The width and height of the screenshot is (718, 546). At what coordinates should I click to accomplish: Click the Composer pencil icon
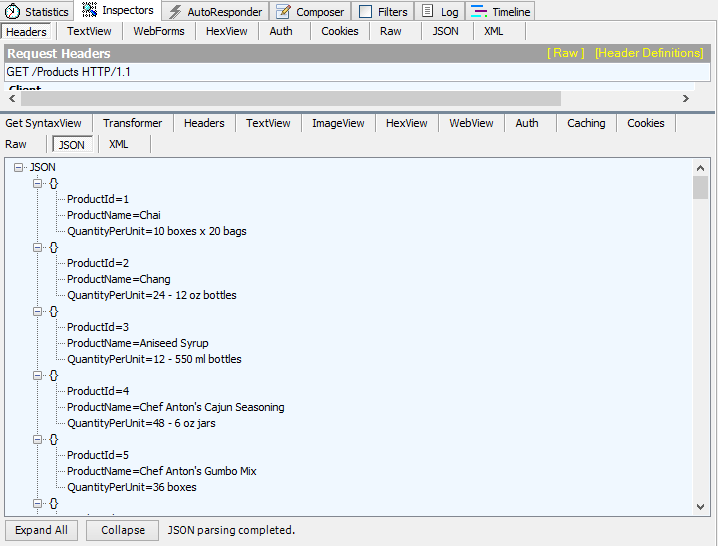[283, 12]
